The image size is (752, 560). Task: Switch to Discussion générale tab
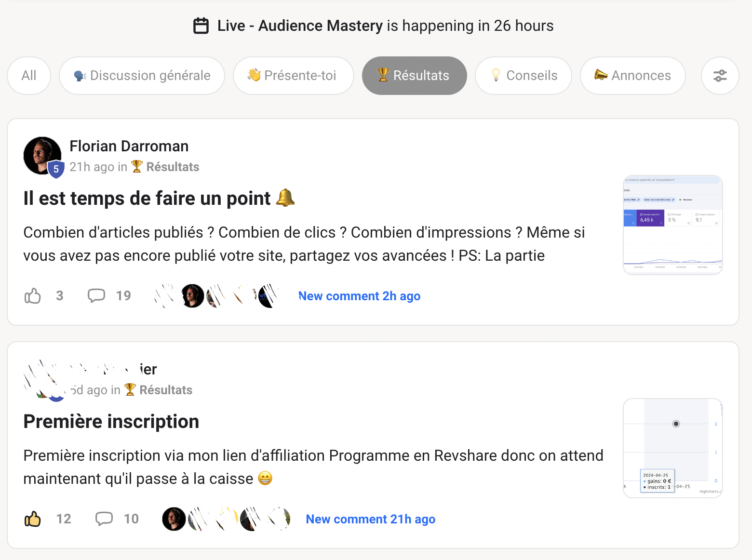pos(142,76)
